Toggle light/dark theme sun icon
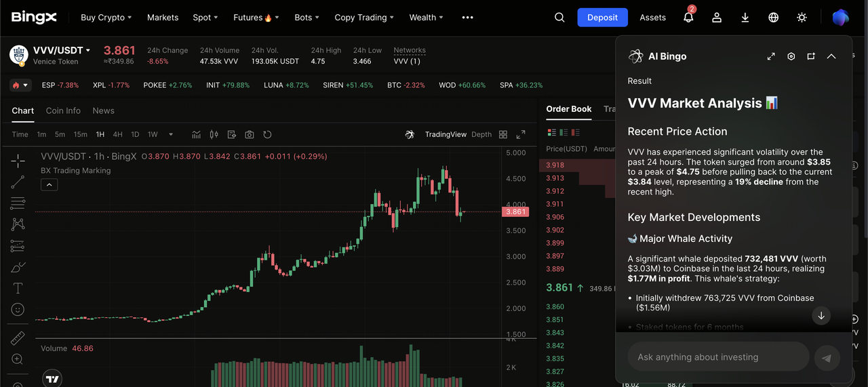The width and height of the screenshot is (868, 387). [x=802, y=18]
